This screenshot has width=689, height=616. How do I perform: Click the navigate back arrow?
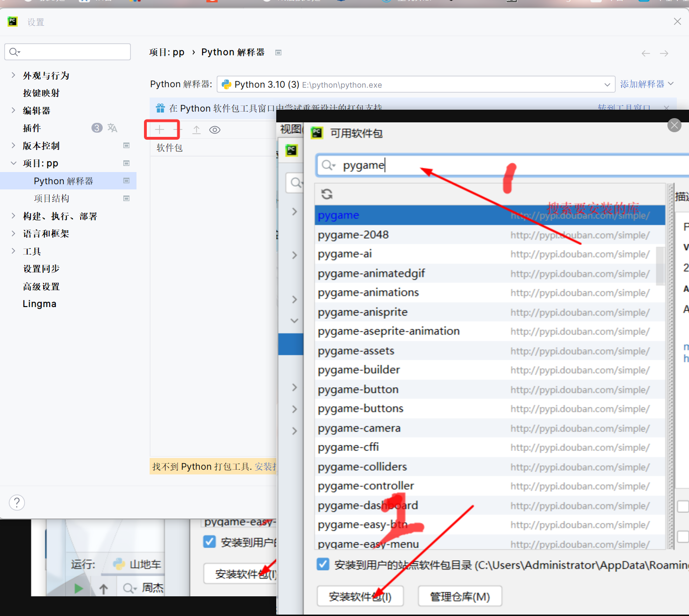pos(646,53)
